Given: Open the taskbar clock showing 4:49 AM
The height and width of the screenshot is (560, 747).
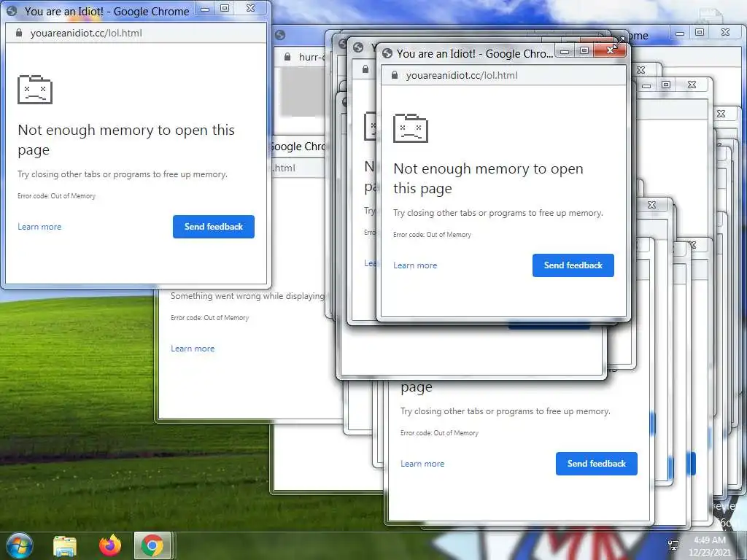Looking at the screenshot, I should coord(709,545).
